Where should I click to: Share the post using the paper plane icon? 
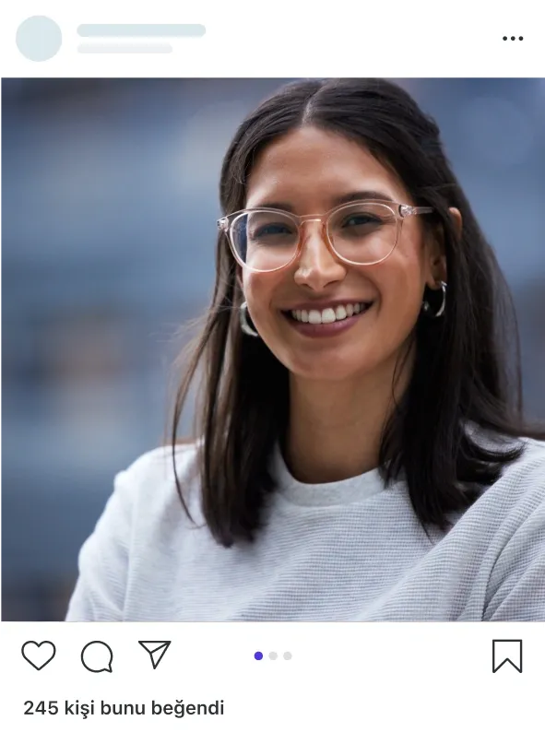pyautogui.click(x=155, y=654)
